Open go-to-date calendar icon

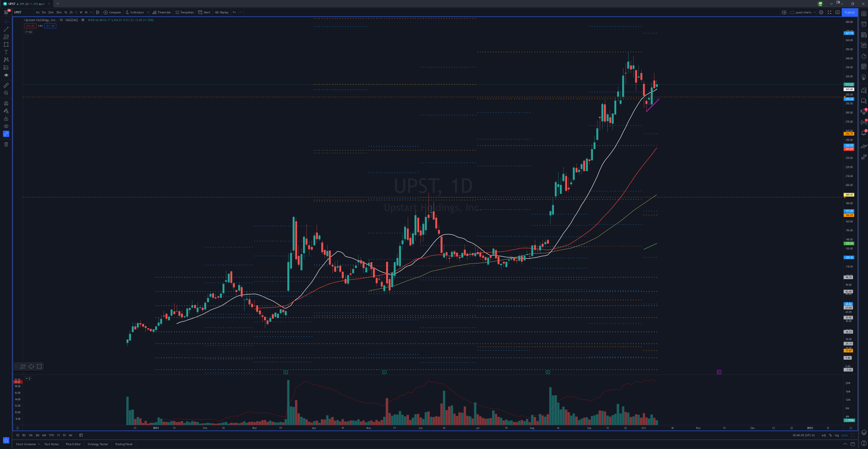click(81, 435)
